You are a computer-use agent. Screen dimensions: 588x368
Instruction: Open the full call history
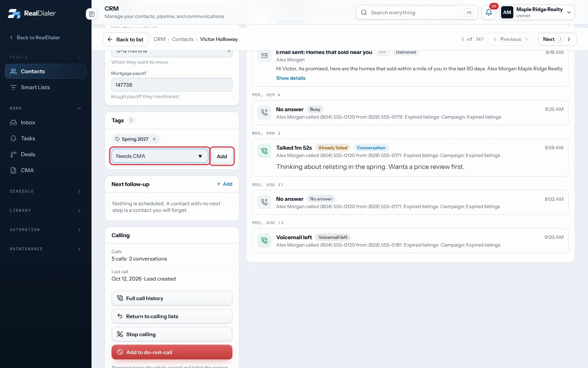pos(172,298)
